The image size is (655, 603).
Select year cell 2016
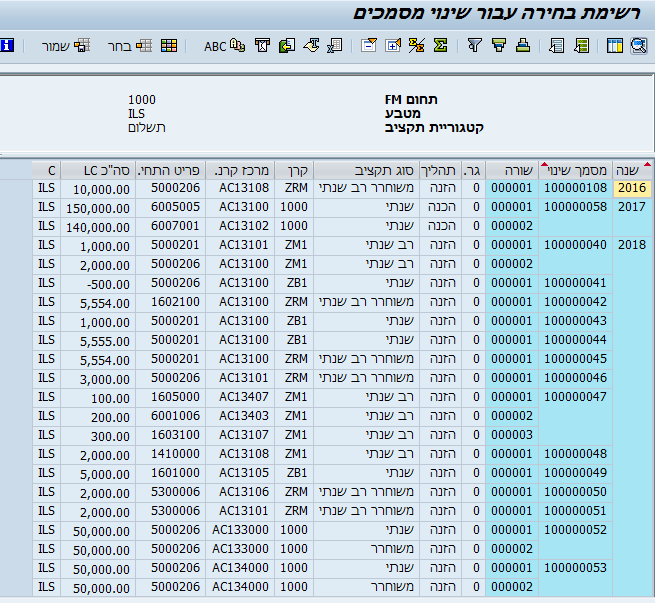(x=632, y=188)
